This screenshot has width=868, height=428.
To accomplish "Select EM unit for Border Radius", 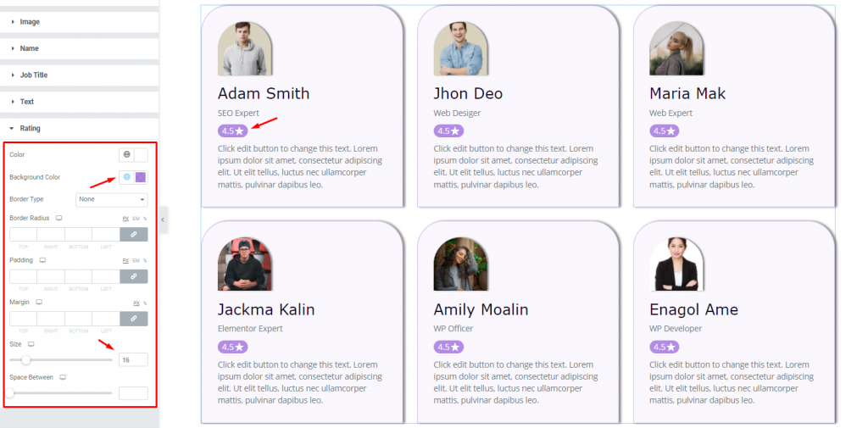I will (x=136, y=219).
